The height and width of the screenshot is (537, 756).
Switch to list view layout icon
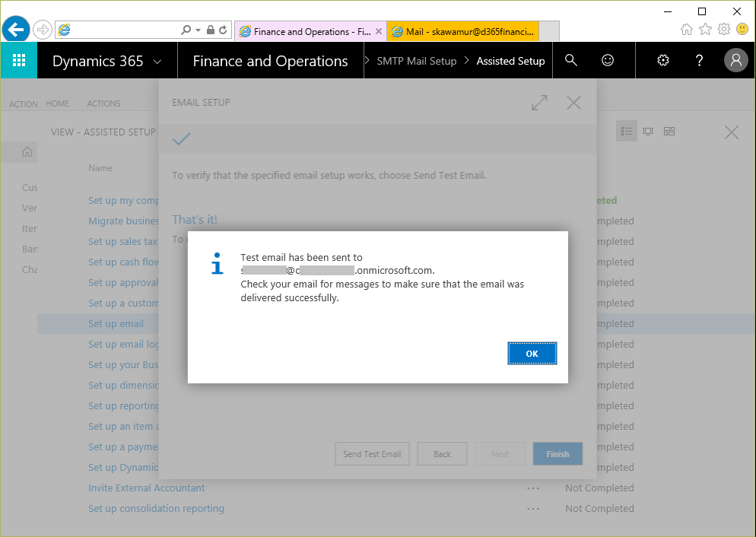click(627, 131)
